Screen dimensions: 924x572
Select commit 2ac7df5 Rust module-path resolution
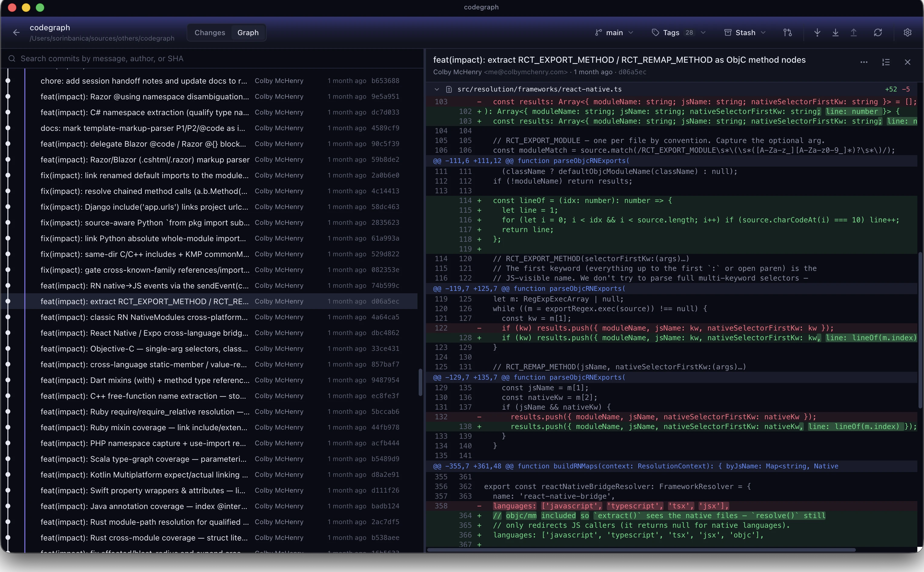(x=209, y=522)
